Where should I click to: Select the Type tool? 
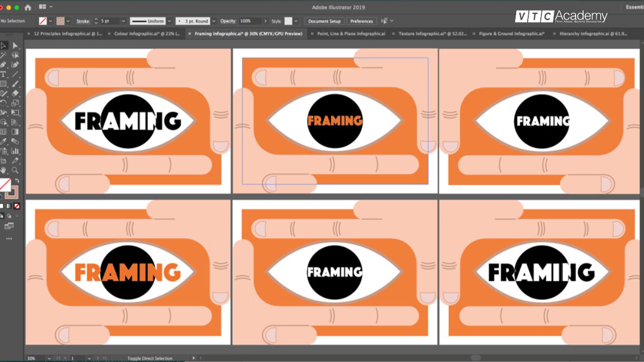pyautogui.click(x=4, y=74)
